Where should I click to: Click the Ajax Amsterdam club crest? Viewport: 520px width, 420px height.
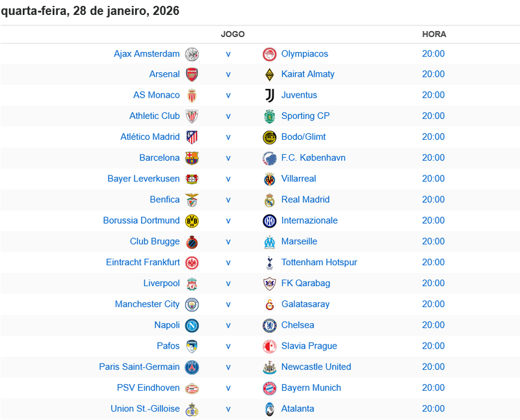point(192,54)
